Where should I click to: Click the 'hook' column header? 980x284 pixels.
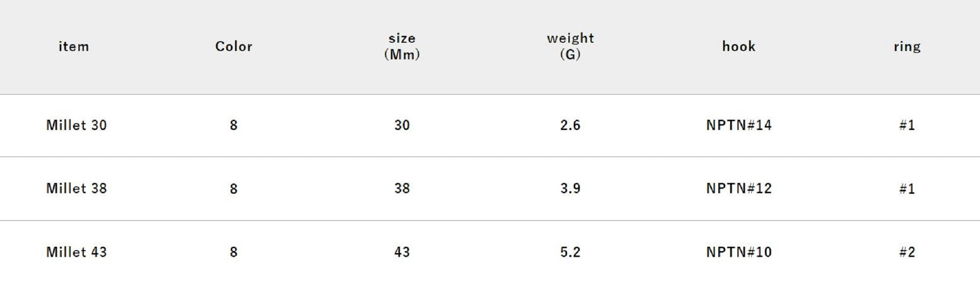(x=738, y=47)
